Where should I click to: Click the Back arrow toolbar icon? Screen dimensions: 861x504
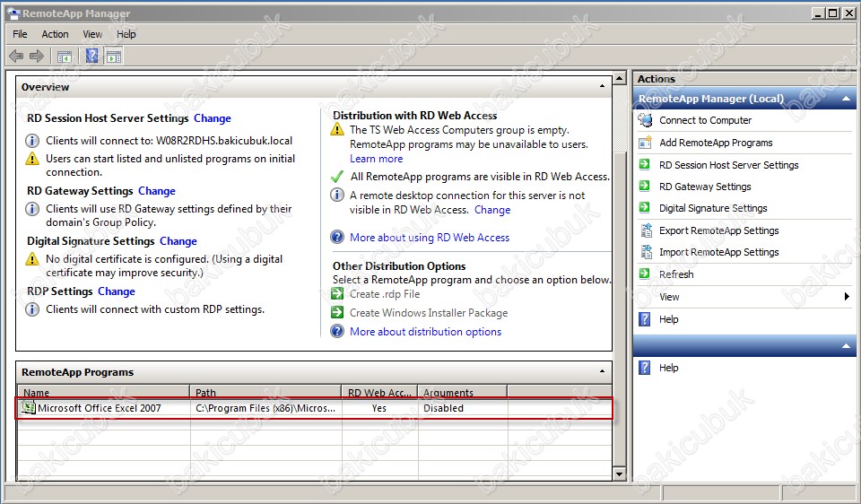[x=16, y=56]
